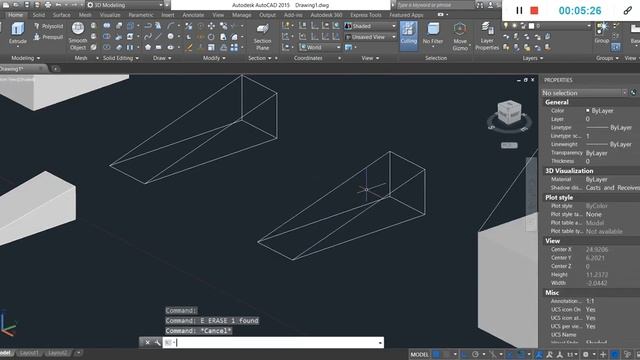Pick the Polygon tool in Draw panel
This screenshot has width=640, height=360.
pos(148,47)
